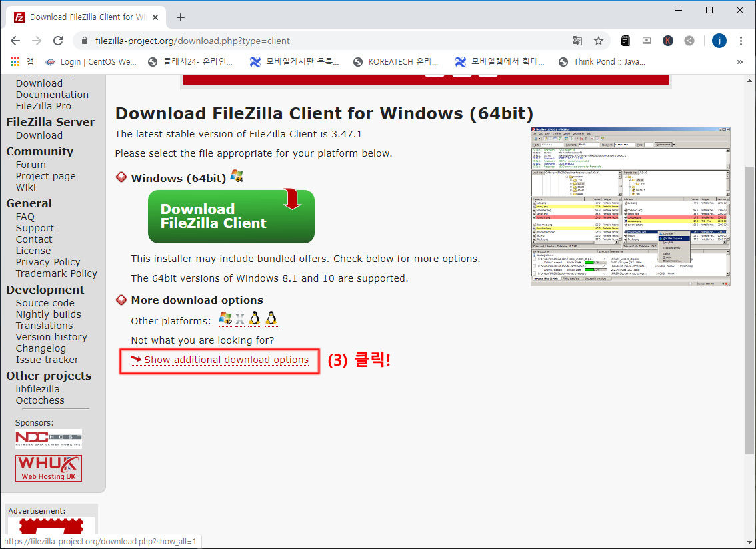
Task: Click the padlock site info icon
Action: [x=85, y=41]
